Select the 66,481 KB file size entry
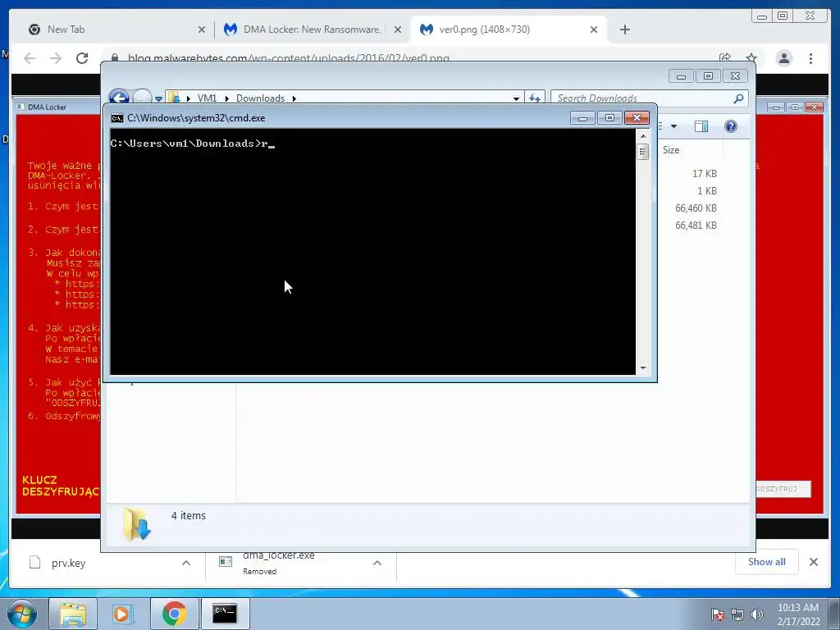Viewport: 840px width, 630px height. [x=696, y=225]
